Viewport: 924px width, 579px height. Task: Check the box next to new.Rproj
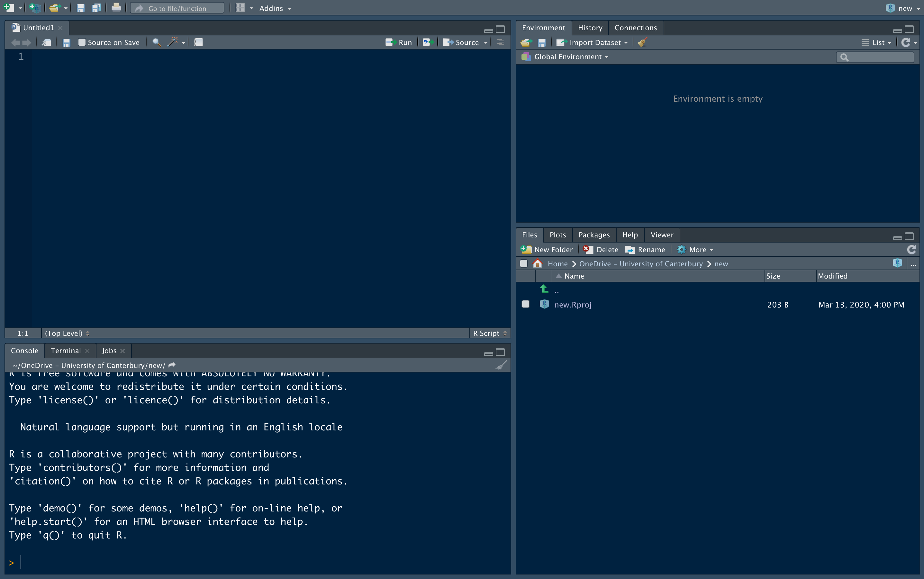coord(526,304)
